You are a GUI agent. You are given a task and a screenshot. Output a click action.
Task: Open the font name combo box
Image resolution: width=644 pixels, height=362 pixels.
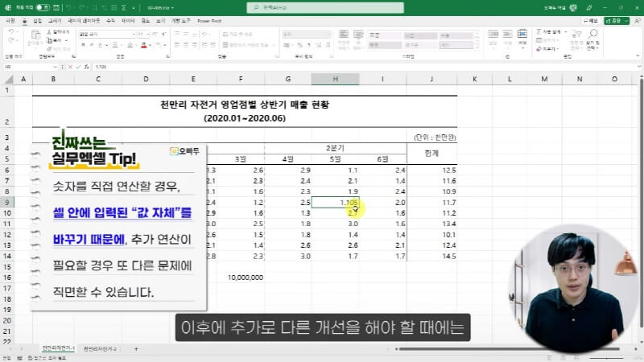pos(107,35)
